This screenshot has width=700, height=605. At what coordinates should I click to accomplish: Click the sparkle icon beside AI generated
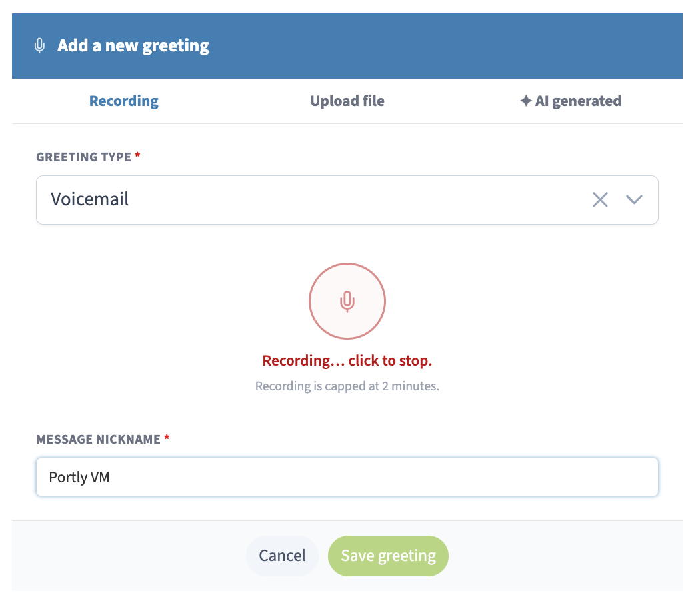526,101
